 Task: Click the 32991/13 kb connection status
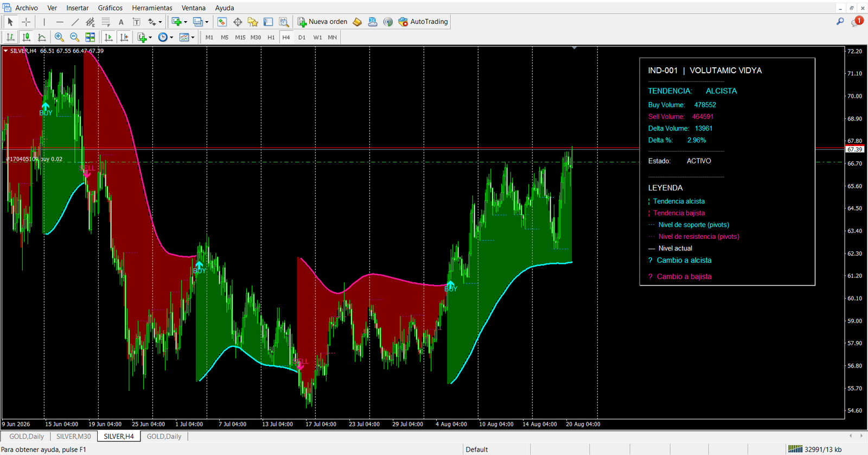click(815, 450)
